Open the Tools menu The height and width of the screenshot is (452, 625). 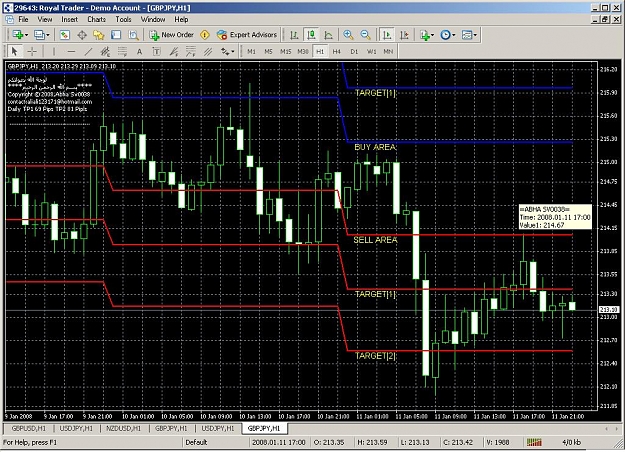tap(123, 19)
